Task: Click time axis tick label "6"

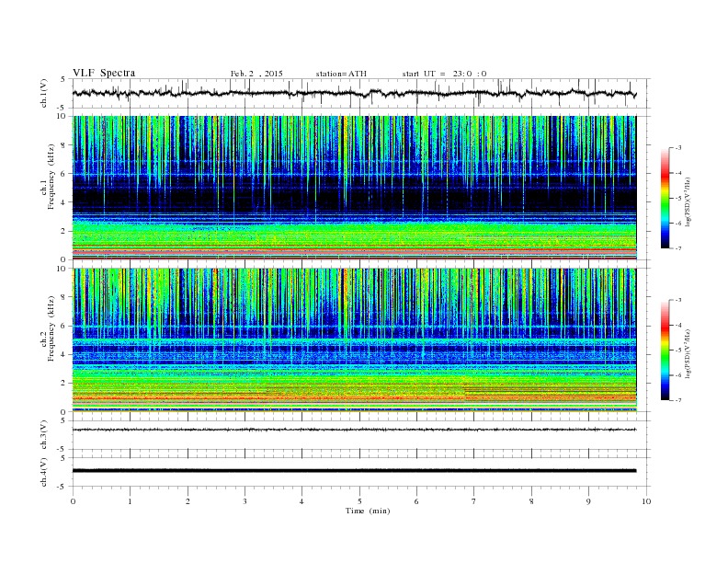Action: 416,501
